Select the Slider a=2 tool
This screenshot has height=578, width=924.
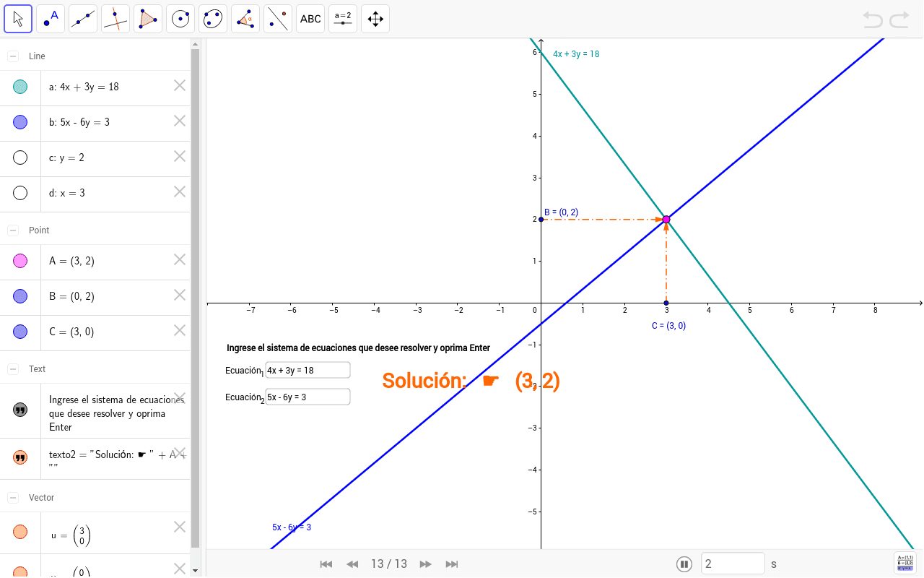(343, 19)
